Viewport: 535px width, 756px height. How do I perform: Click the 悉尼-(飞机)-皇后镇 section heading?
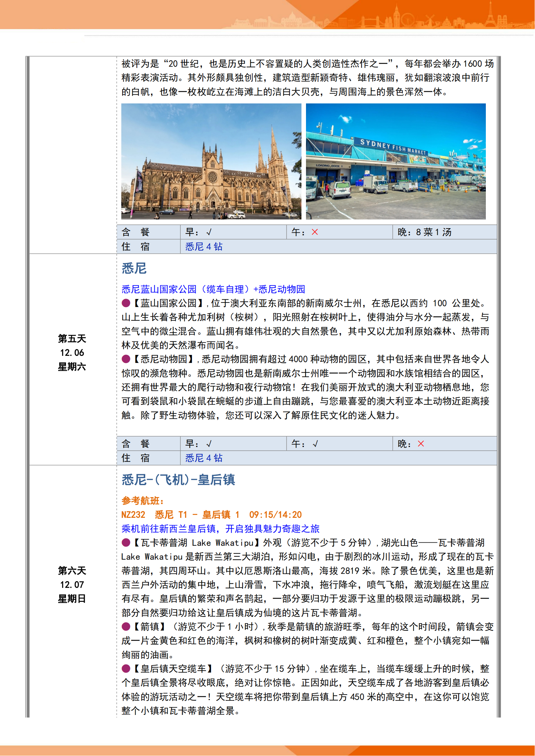[178, 480]
